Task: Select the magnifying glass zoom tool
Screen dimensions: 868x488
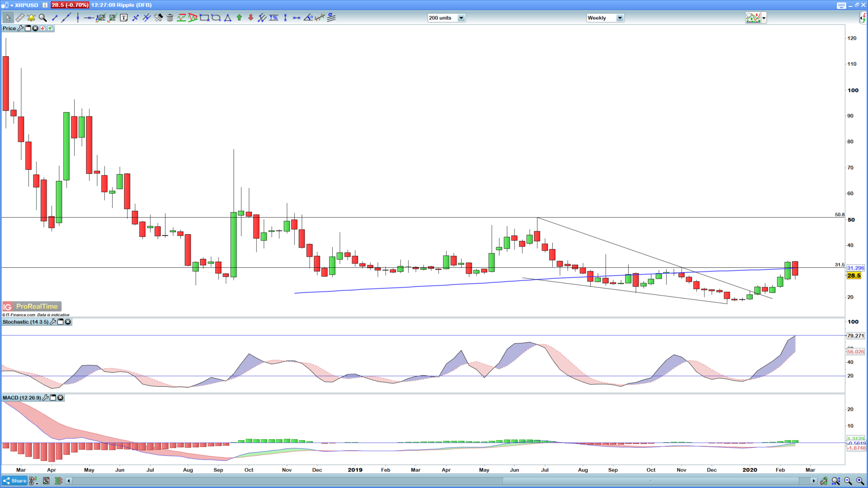Action: (43, 18)
